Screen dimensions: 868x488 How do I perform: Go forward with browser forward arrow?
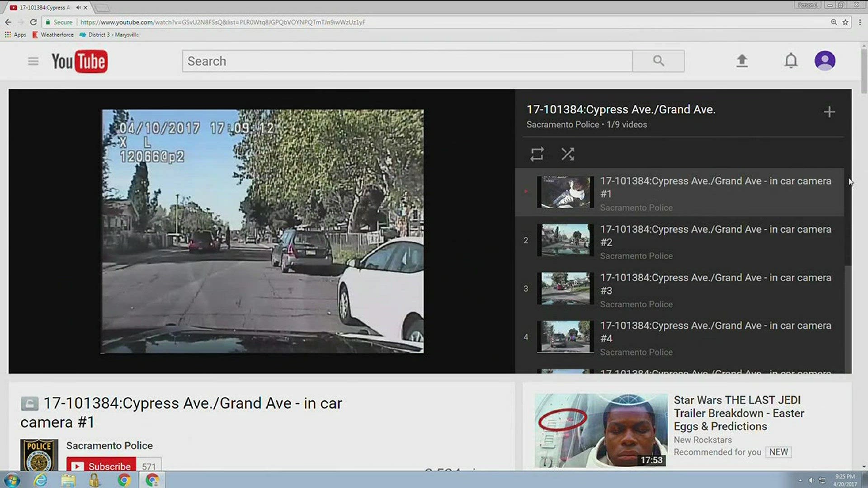pyautogui.click(x=21, y=22)
